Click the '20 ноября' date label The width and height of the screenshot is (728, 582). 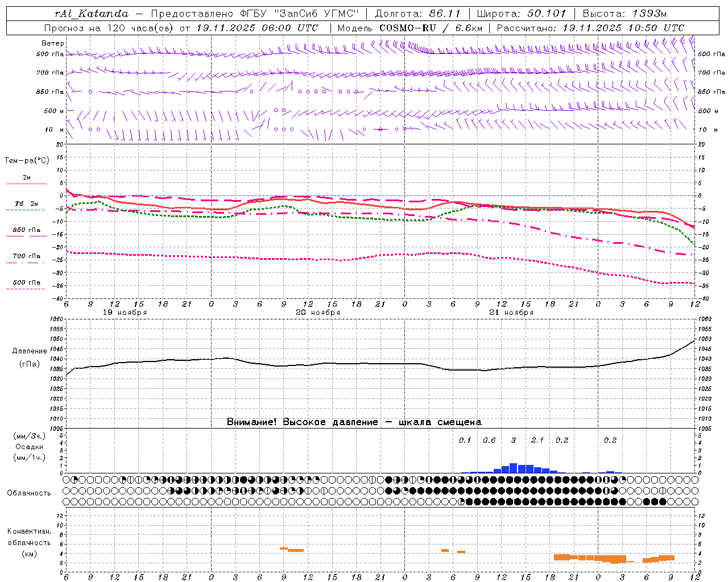point(318,313)
